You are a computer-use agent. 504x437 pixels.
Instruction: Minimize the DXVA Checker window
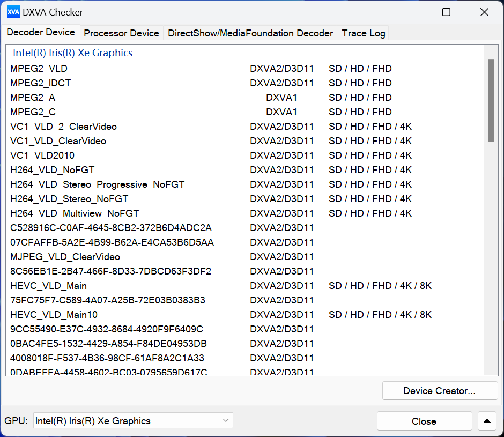pos(409,12)
